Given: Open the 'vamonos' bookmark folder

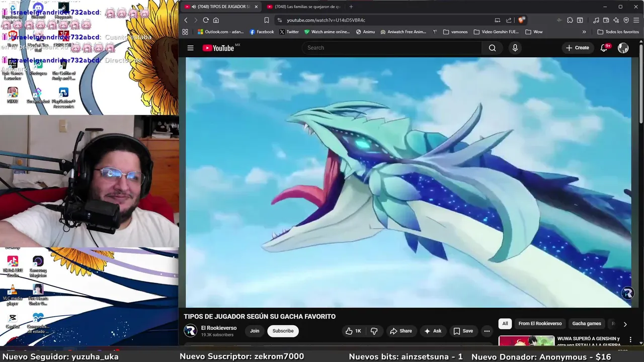Looking at the screenshot, I should click(x=455, y=32).
